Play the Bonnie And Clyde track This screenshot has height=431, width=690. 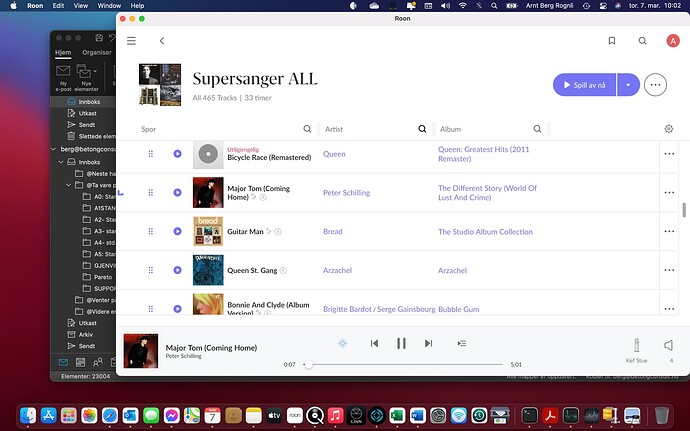pos(177,309)
